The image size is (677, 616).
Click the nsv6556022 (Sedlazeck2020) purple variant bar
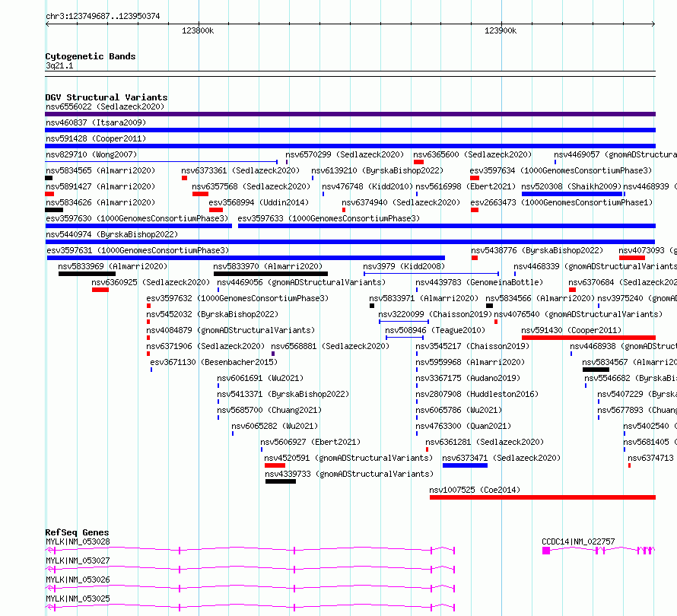[350, 114]
